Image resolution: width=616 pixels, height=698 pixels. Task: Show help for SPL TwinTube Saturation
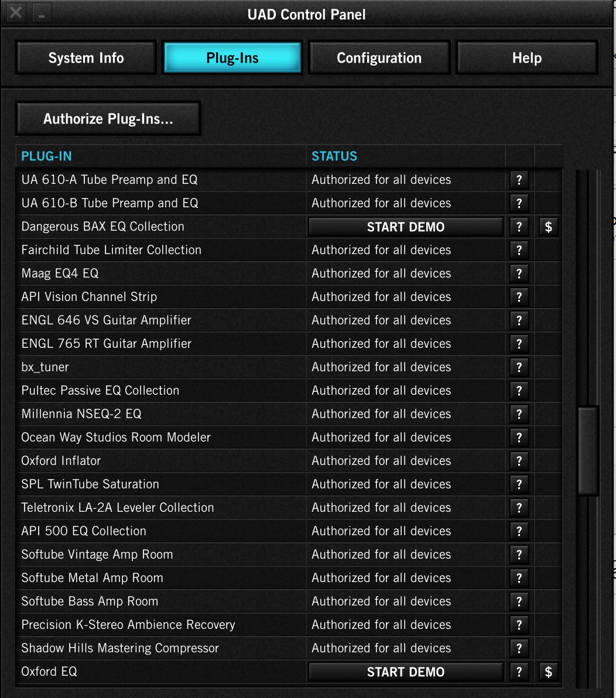point(519,484)
